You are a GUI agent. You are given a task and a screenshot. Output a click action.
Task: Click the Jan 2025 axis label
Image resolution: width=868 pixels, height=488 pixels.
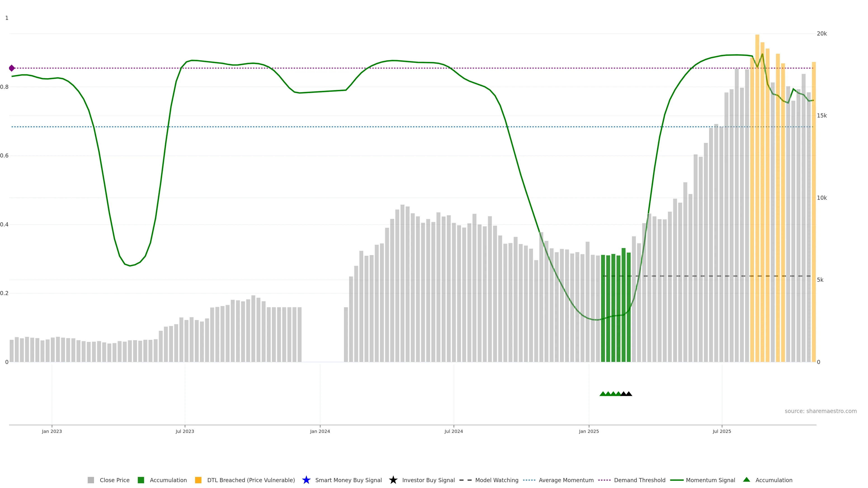pos(589,431)
